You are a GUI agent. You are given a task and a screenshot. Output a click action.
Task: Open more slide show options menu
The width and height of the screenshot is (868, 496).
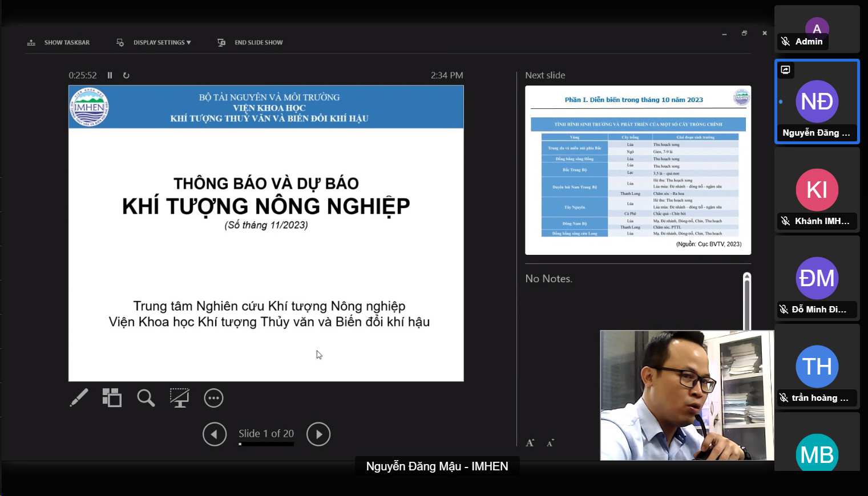tap(213, 398)
